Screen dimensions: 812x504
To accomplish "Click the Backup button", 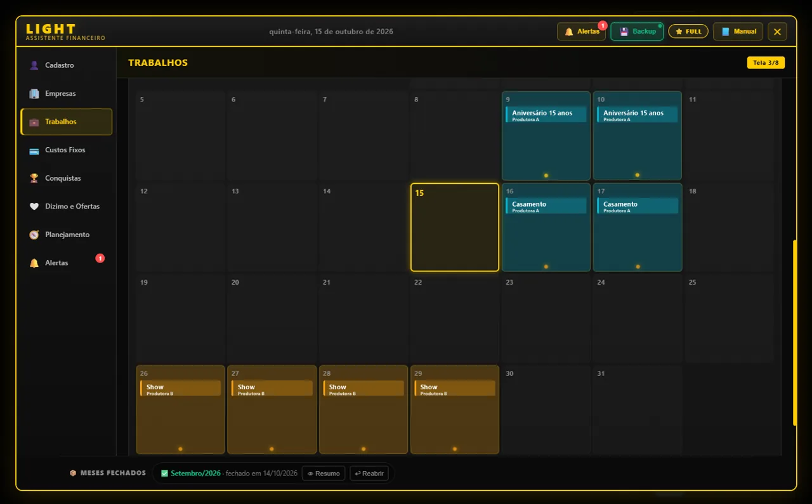I will pyautogui.click(x=637, y=32).
